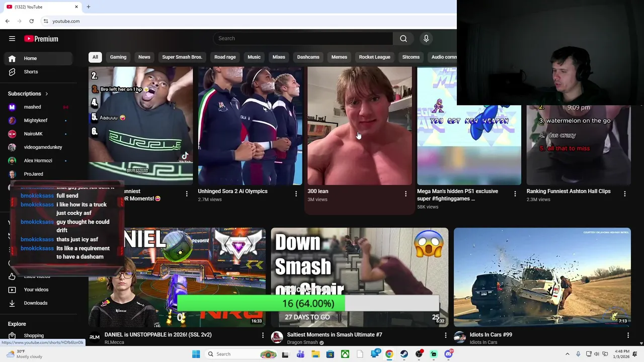Screen dimensions: 644x362
Task: Open the Unhinged Sora 2 Ai Olympics thumbnail
Action: tap(250, 126)
